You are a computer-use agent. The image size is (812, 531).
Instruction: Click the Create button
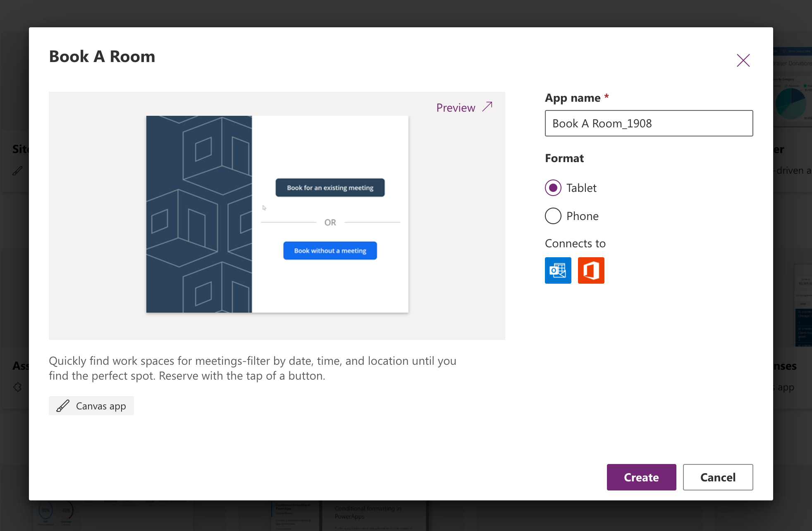coord(641,477)
